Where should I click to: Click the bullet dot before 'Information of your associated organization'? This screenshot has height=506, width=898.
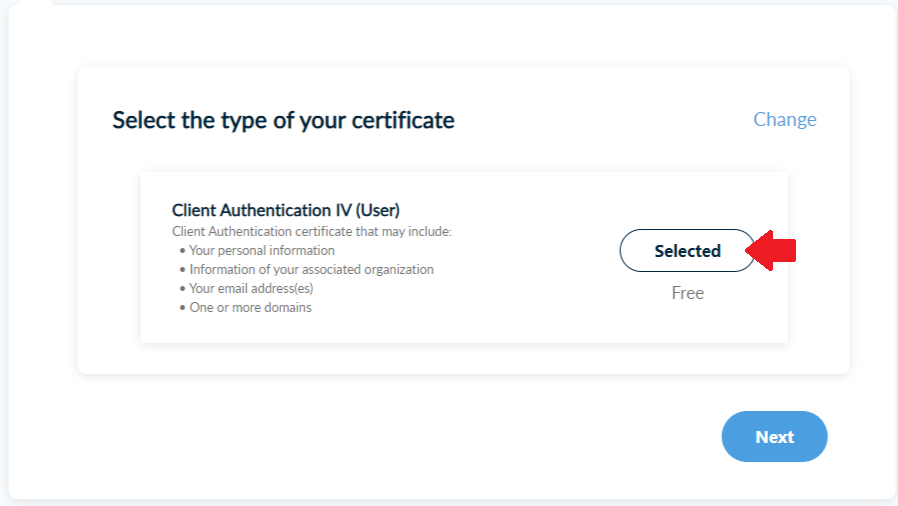(182, 270)
